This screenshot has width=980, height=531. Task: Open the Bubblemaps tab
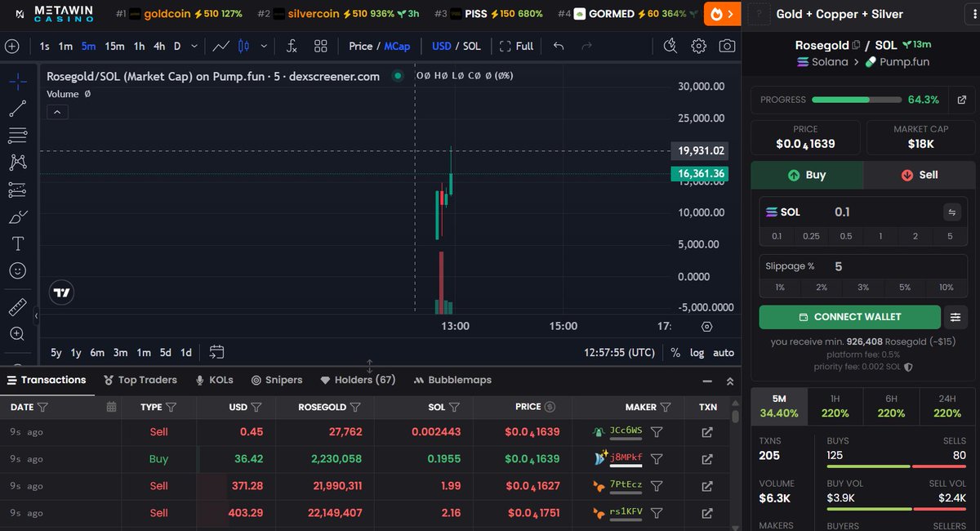tap(453, 380)
